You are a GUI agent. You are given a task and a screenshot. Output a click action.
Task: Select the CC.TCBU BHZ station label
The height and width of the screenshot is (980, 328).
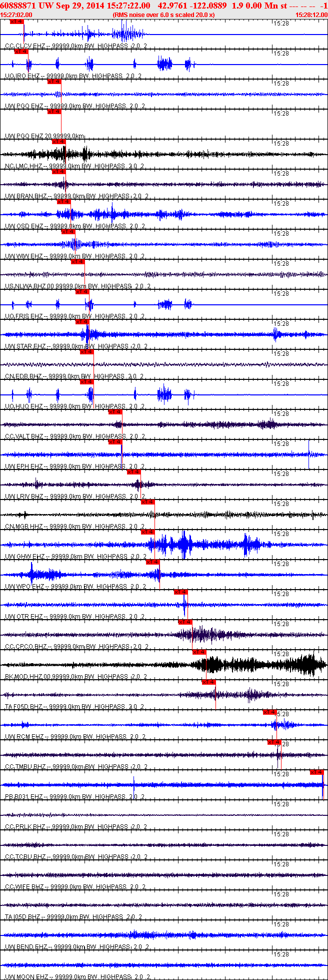[x=76, y=857]
